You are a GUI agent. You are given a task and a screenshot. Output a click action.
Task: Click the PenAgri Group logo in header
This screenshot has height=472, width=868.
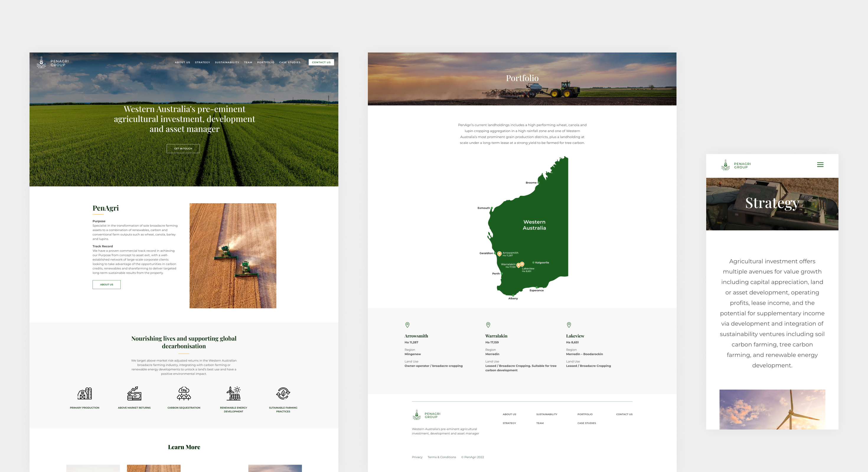pyautogui.click(x=53, y=63)
